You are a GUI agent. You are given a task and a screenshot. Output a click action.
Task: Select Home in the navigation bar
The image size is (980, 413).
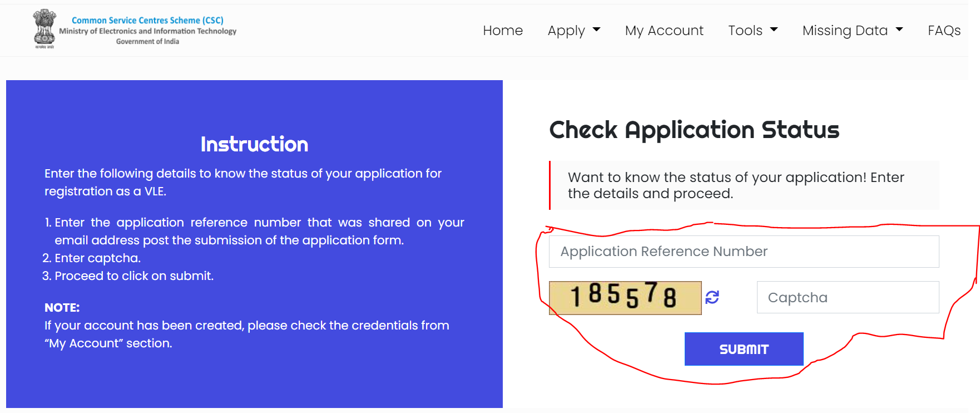502,31
